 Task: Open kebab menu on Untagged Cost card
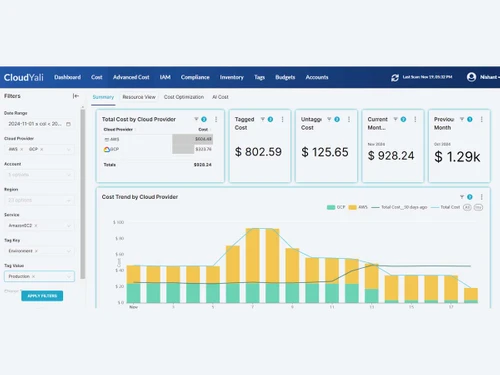tap(349, 119)
